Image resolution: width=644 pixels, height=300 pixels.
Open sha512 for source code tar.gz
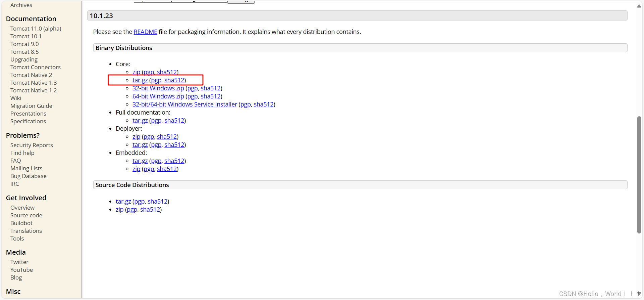coord(157,202)
